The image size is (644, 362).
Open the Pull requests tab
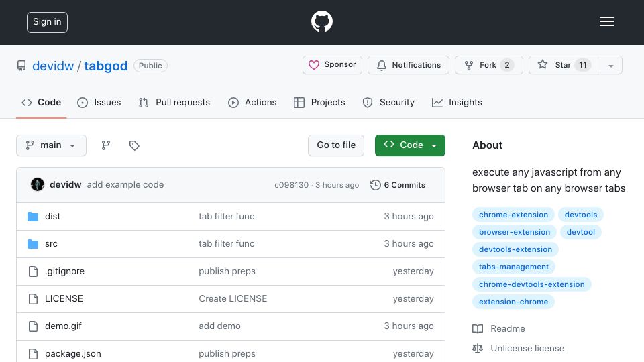[x=174, y=102]
